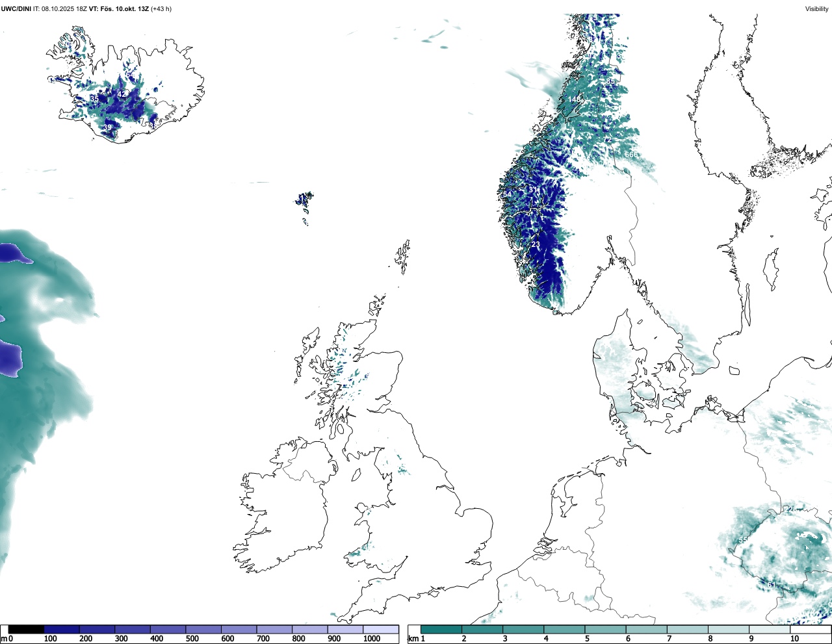832x644 pixels.
Task: Click the "42" value over Iceland
Action: pos(122,94)
